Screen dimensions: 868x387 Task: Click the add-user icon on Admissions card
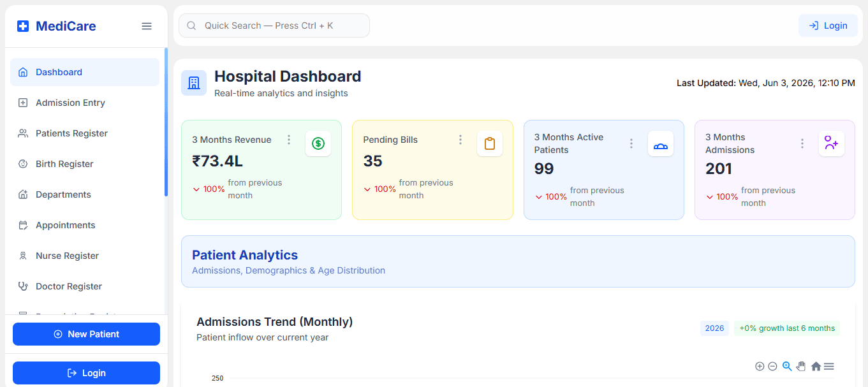tap(832, 143)
